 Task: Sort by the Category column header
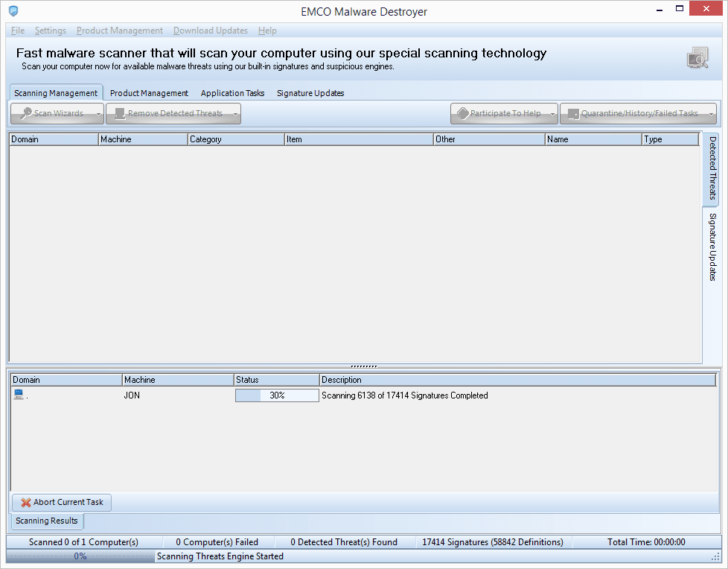coord(235,139)
